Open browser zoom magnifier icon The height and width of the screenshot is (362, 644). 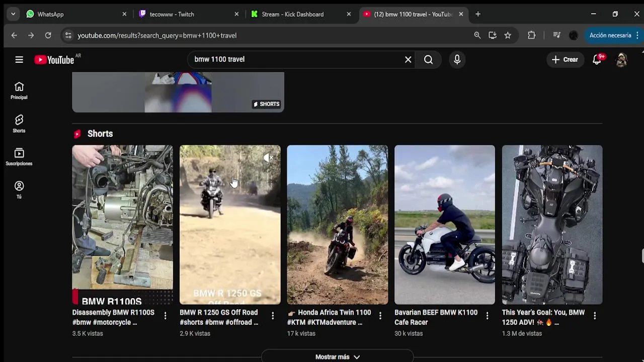click(477, 35)
